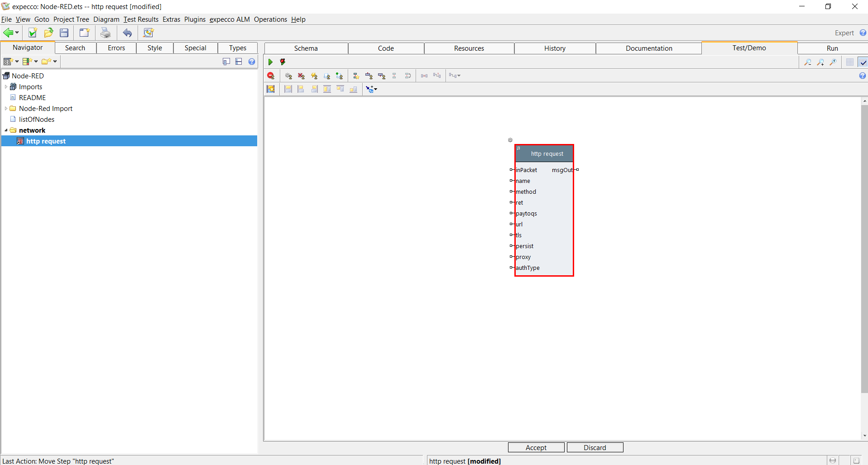Screen dimensions: 868x465
Task: Click the green Run play icon
Action: (270, 62)
